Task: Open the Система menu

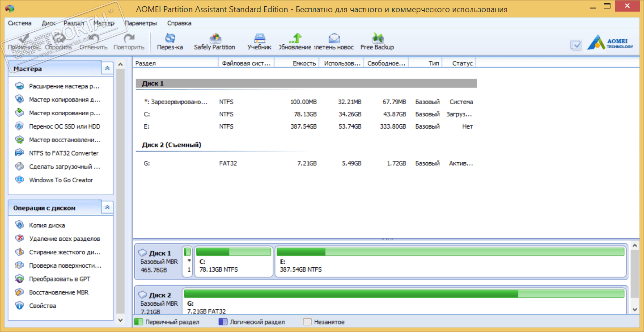Action: [x=20, y=23]
